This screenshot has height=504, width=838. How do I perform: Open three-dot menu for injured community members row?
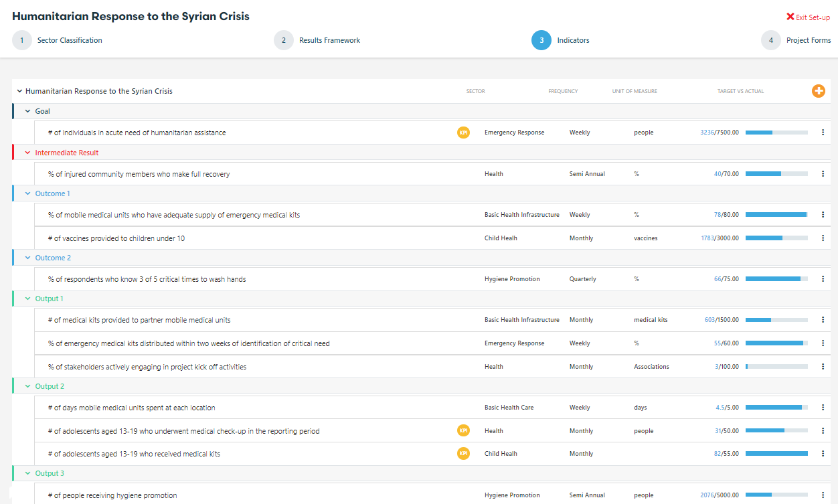point(823,174)
